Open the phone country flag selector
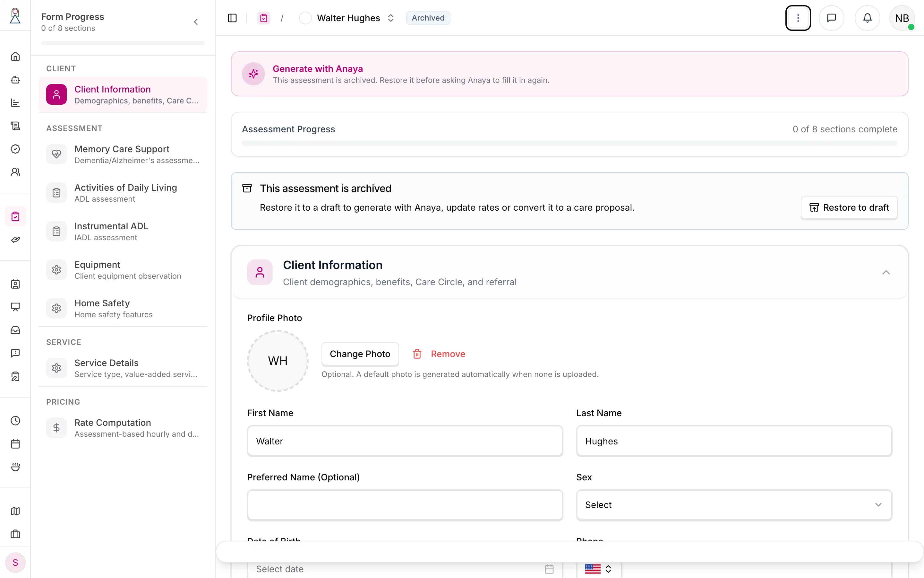The height and width of the screenshot is (578, 924). [598, 569]
